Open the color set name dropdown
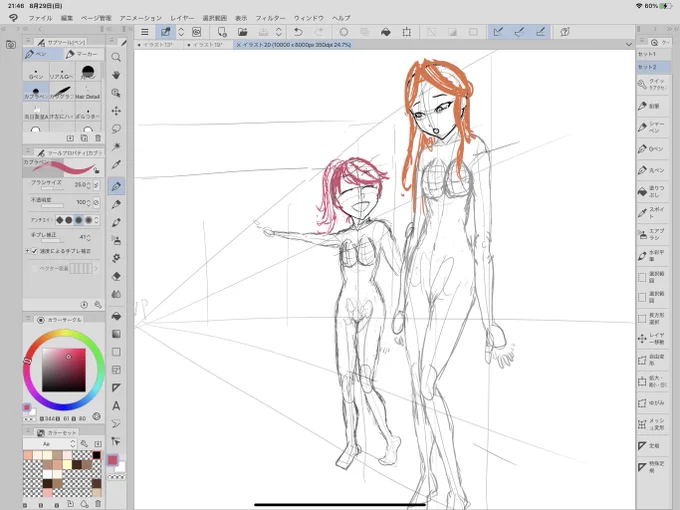 pos(50,444)
